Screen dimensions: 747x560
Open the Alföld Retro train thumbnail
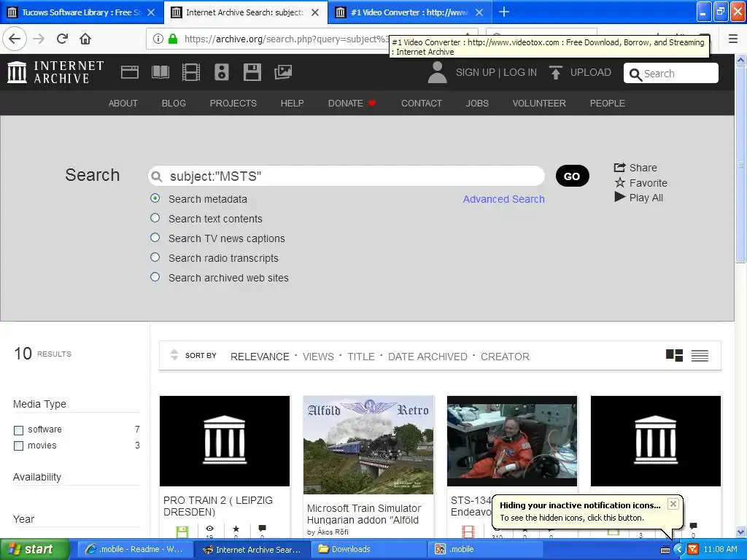(368, 445)
